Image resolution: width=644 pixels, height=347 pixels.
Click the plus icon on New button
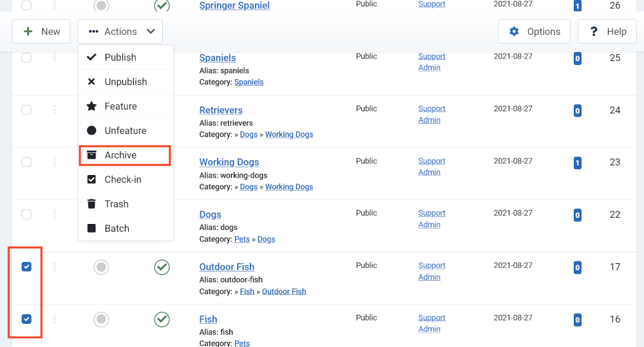click(x=28, y=32)
